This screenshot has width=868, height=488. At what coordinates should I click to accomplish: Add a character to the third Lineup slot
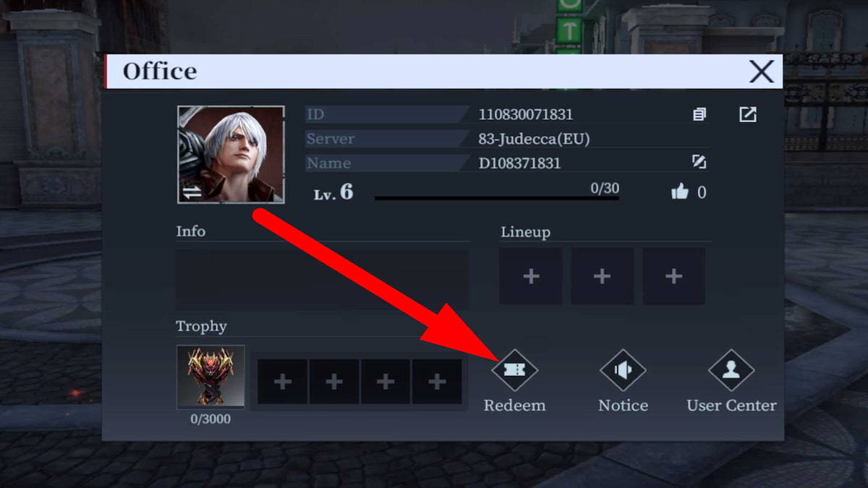point(674,276)
